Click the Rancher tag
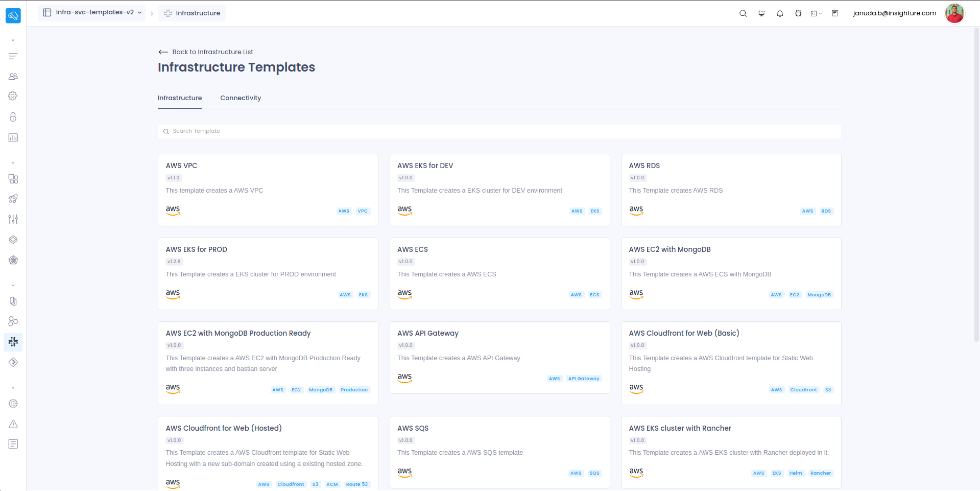Image resolution: width=980 pixels, height=491 pixels. (x=821, y=473)
